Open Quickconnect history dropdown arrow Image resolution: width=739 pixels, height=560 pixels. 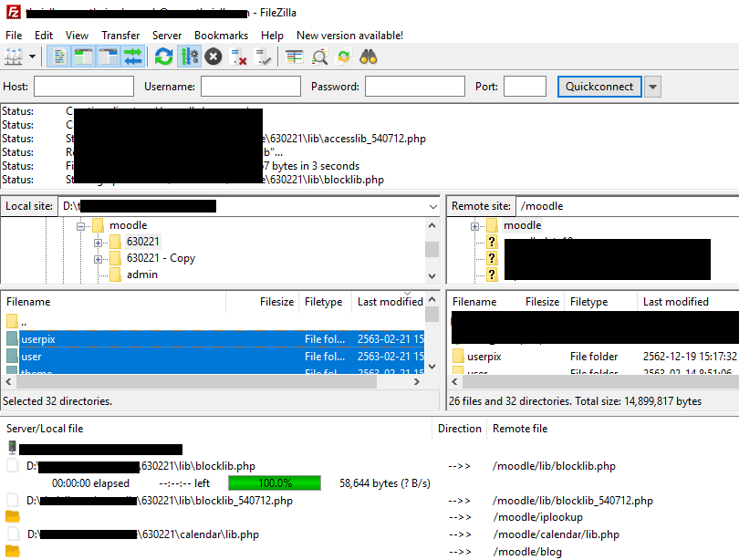pos(652,87)
